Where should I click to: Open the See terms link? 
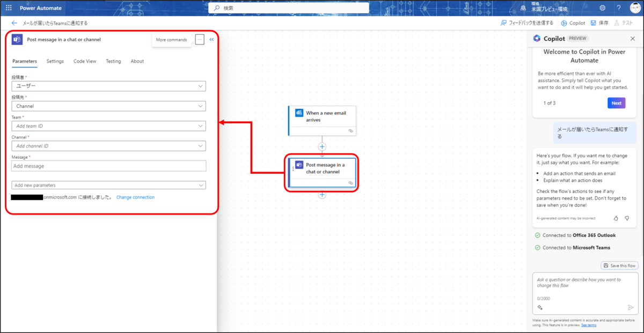tap(588, 325)
